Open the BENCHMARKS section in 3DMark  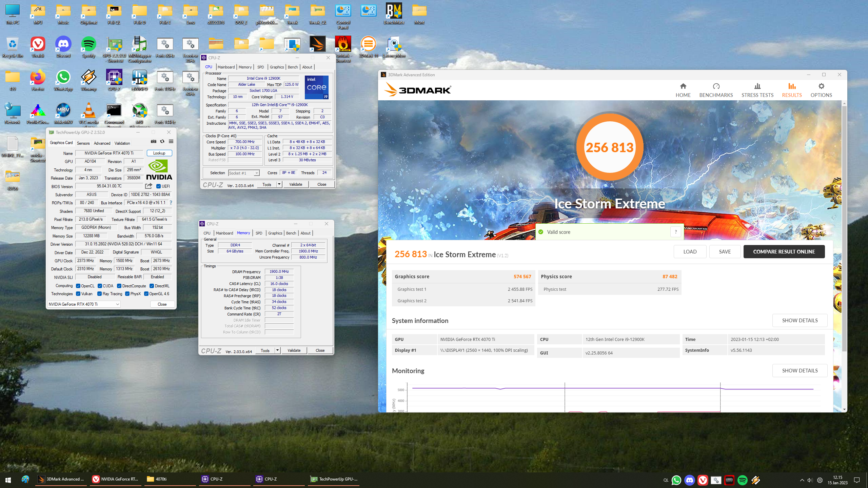[x=716, y=90]
